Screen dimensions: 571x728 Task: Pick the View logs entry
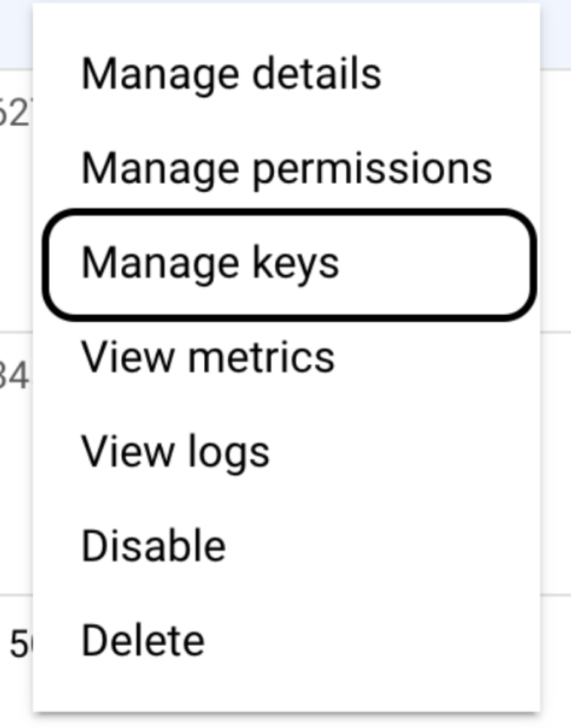point(175,452)
